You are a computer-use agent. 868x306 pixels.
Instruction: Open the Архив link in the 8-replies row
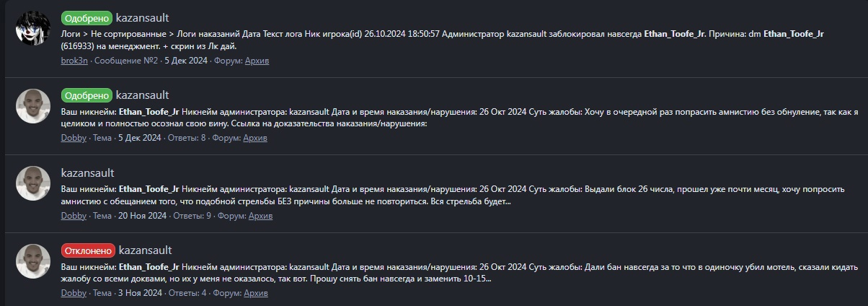(x=254, y=138)
